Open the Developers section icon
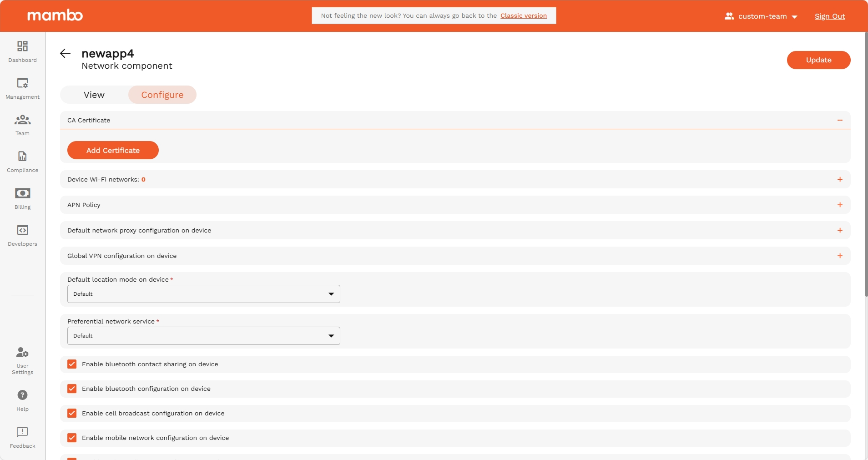Image resolution: width=868 pixels, height=460 pixels. 22,230
